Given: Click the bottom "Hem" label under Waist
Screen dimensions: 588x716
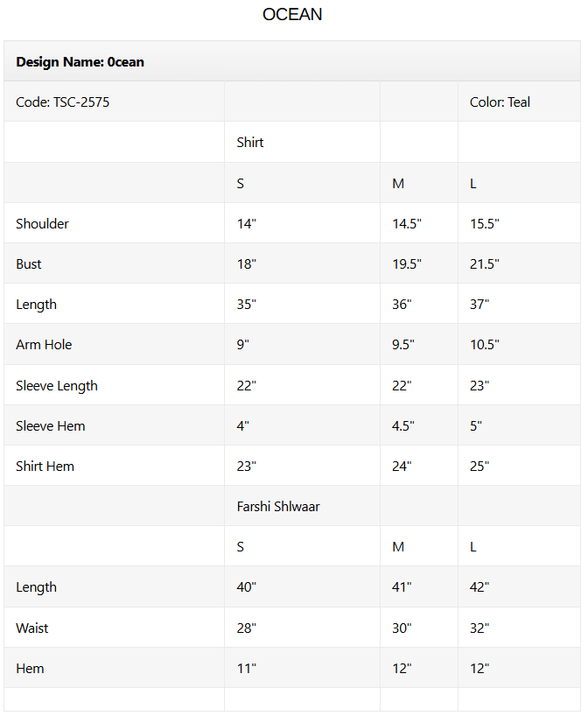Looking at the screenshot, I should tap(30, 669).
